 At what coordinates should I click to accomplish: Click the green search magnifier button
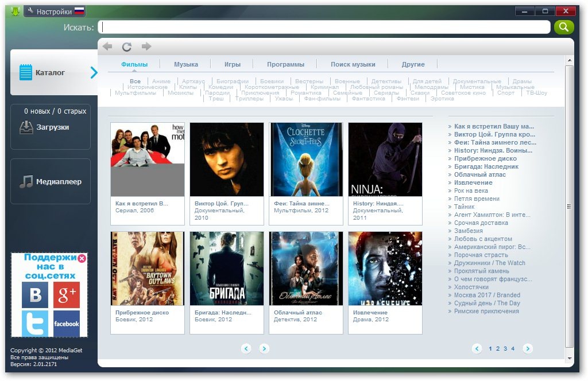(564, 27)
